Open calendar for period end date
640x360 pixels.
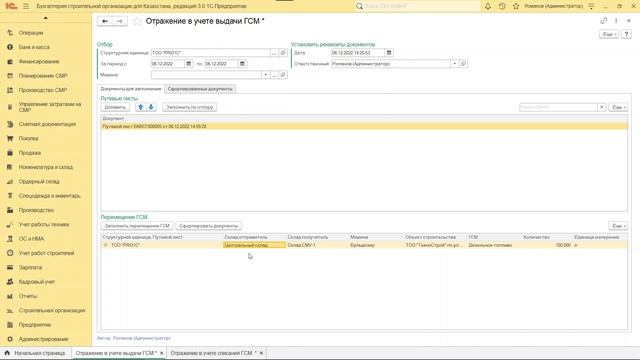point(242,64)
